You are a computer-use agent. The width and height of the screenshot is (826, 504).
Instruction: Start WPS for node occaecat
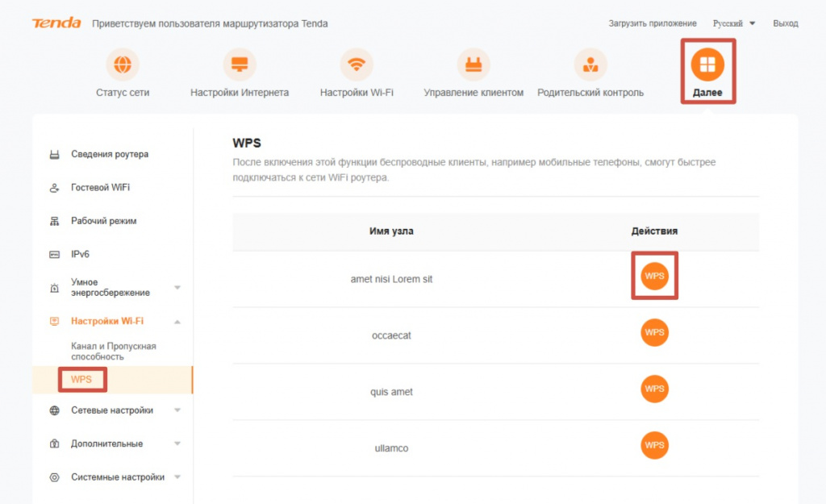click(654, 332)
